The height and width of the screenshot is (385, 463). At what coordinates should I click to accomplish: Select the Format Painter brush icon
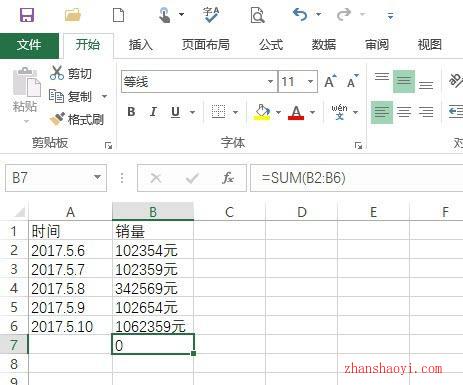(x=58, y=119)
